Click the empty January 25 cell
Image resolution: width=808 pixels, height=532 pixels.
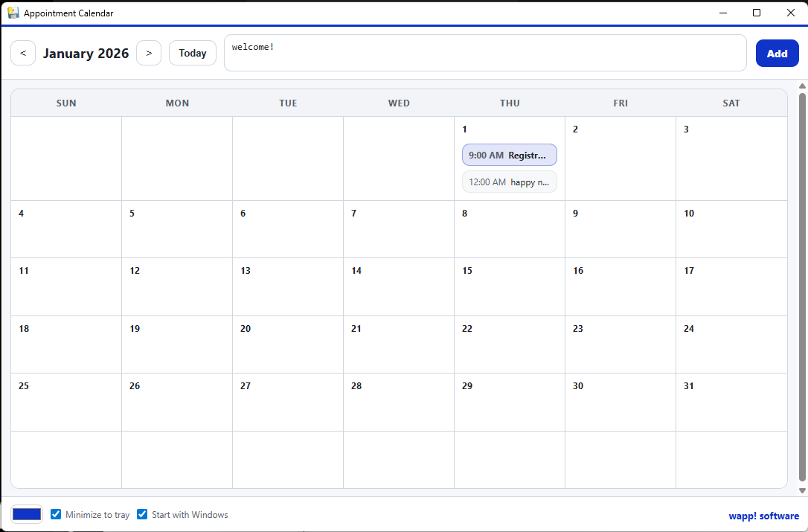(x=65, y=402)
